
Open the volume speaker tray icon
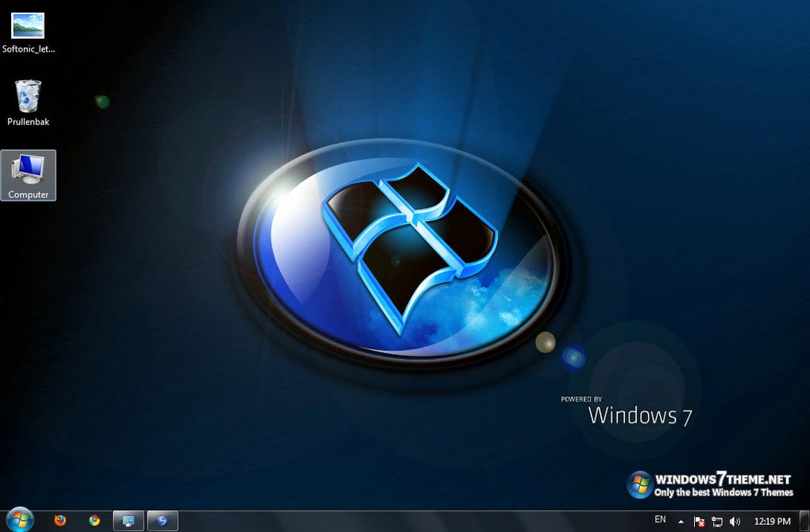[x=735, y=522]
